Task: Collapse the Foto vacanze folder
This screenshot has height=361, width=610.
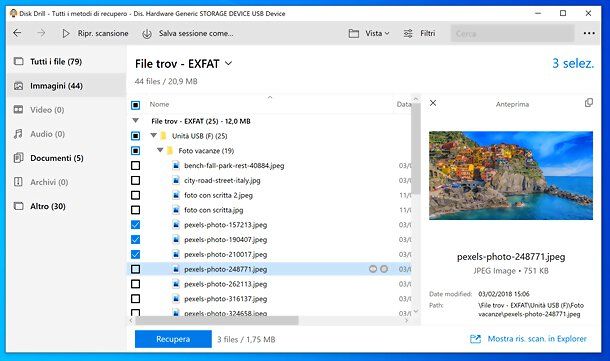Action: coord(160,150)
